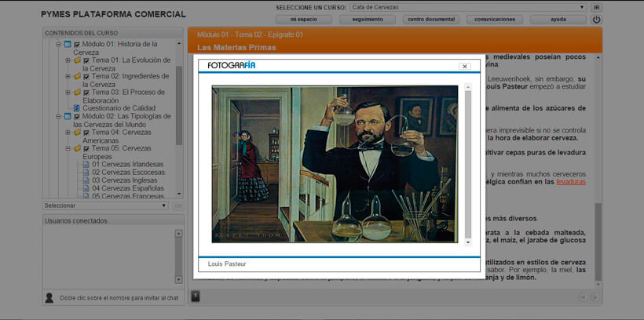Open the 'levaduras' hyperlink in the text

(571, 182)
